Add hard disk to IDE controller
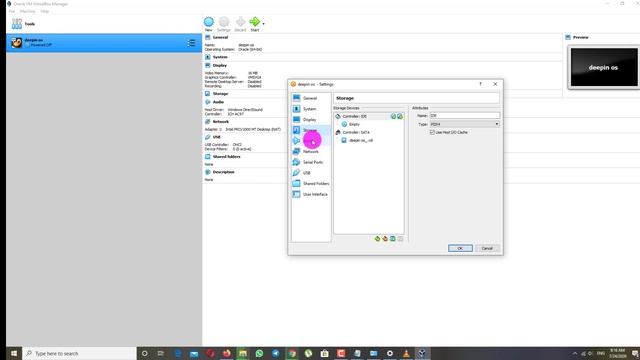The image size is (640, 360). click(x=400, y=116)
